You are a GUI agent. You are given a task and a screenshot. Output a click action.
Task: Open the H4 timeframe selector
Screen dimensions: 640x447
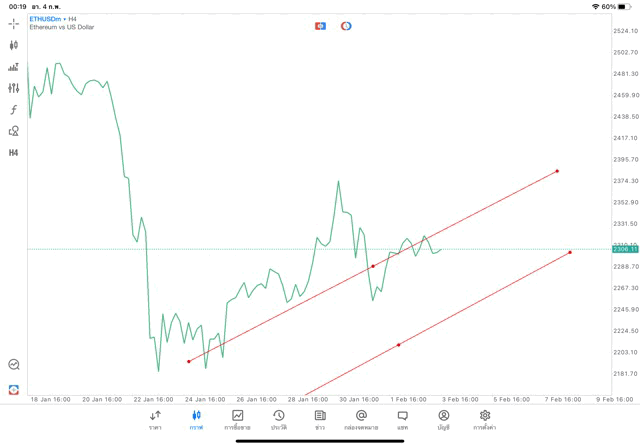13,153
